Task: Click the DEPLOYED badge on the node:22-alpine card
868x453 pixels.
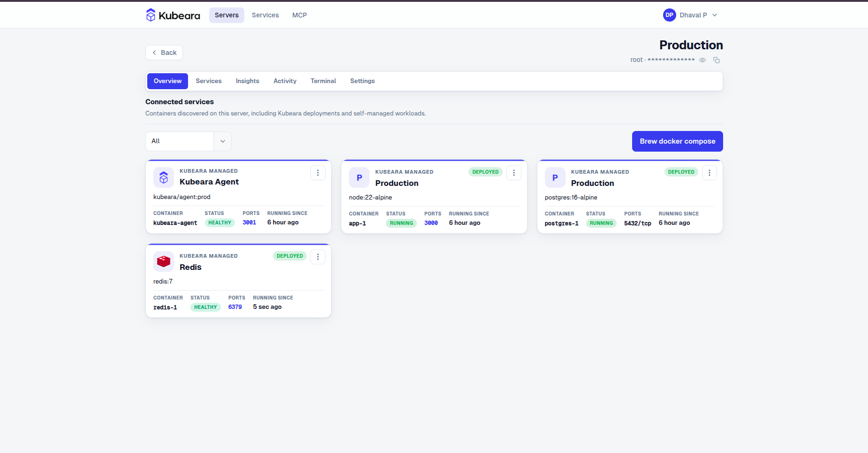Action: point(485,172)
